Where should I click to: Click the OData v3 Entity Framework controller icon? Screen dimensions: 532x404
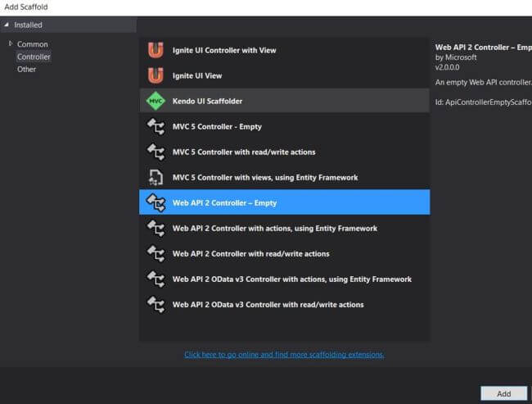pyautogui.click(x=156, y=279)
